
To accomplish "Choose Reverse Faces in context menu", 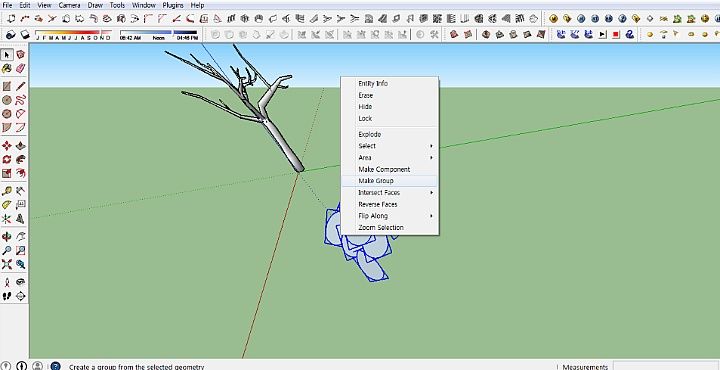I will (x=390, y=204).
